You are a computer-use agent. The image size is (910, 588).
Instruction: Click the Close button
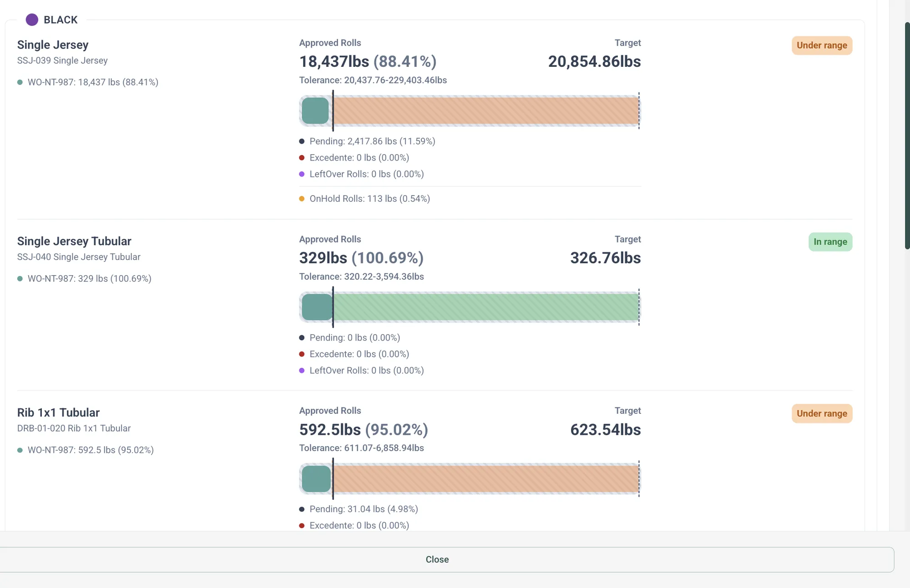pos(437,559)
